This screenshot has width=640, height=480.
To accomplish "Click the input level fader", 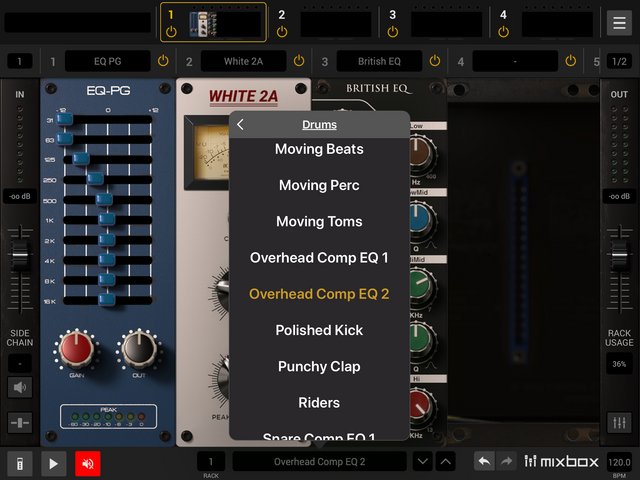I will 20,255.
